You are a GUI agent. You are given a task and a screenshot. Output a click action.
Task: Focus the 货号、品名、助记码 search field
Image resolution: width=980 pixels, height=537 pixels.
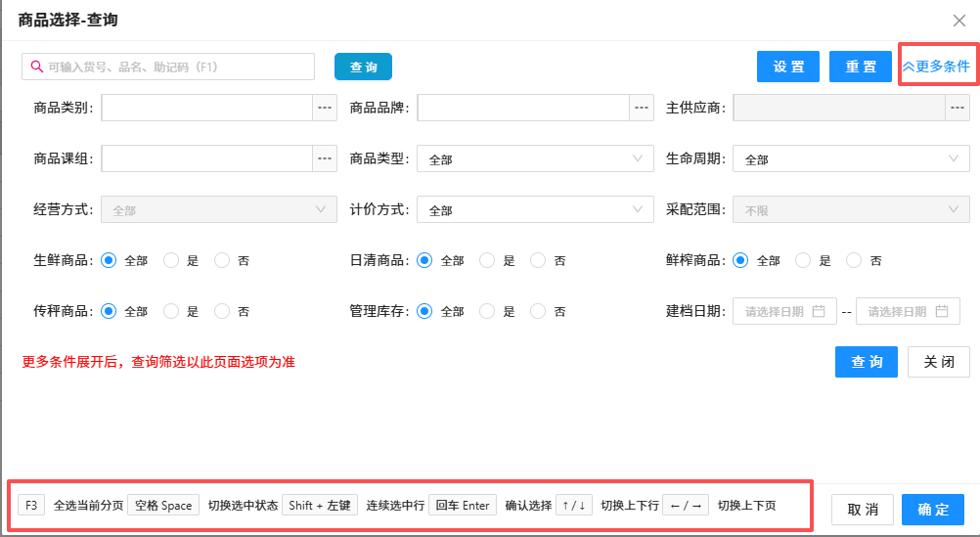click(x=168, y=67)
